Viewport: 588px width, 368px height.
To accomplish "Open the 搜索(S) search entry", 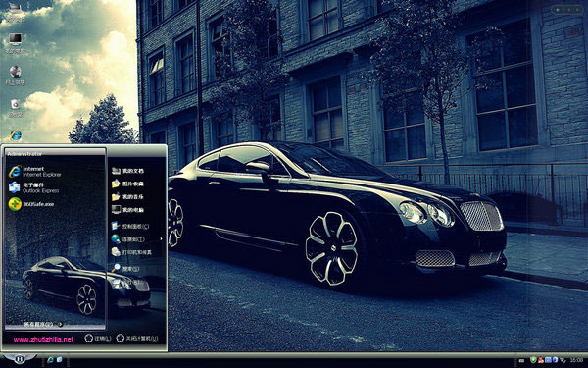I will (125, 269).
